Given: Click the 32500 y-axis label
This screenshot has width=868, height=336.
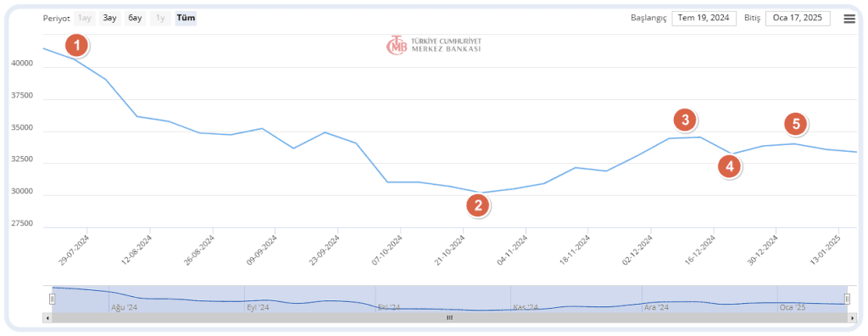Looking at the screenshot, I should (x=22, y=160).
